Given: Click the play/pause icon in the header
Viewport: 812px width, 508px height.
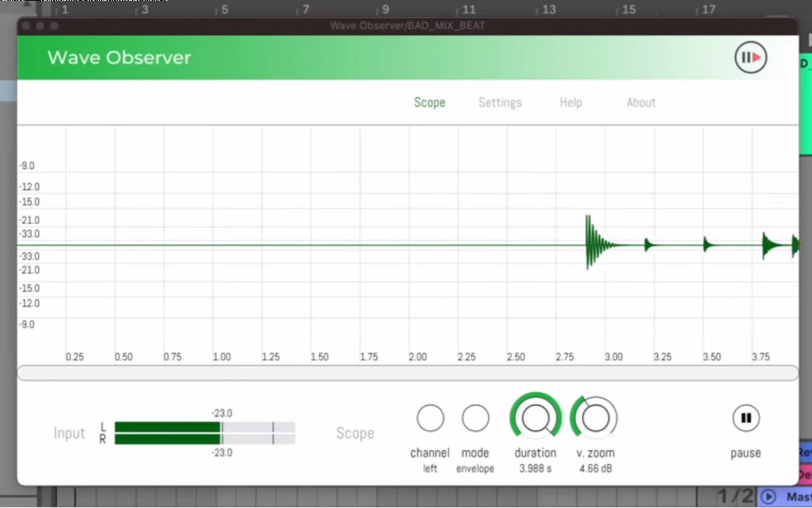Looking at the screenshot, I should click(751, 58).
